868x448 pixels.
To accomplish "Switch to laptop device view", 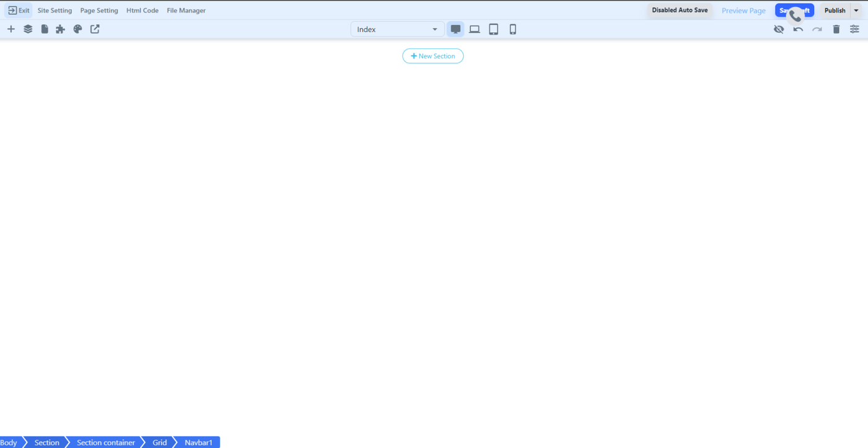I will tap(474, 29).
